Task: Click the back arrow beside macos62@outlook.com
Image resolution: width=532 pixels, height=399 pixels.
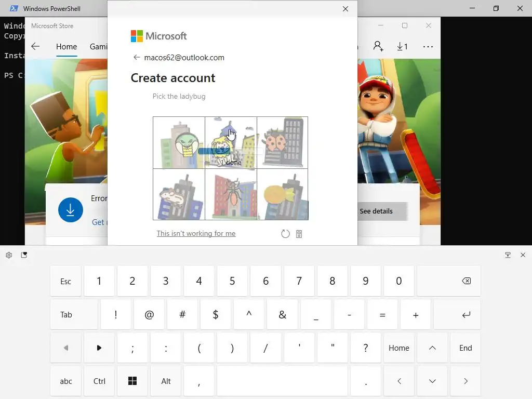Action: click(x=137, y=57)
